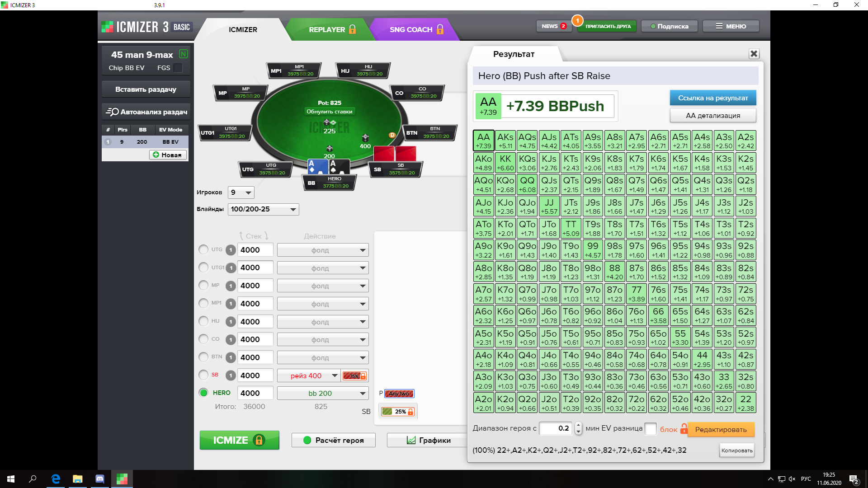Viewport: 868px width, 488px height.
Task: Toggle the мин EV разница checkbox
Action: [x=651, y=429]
